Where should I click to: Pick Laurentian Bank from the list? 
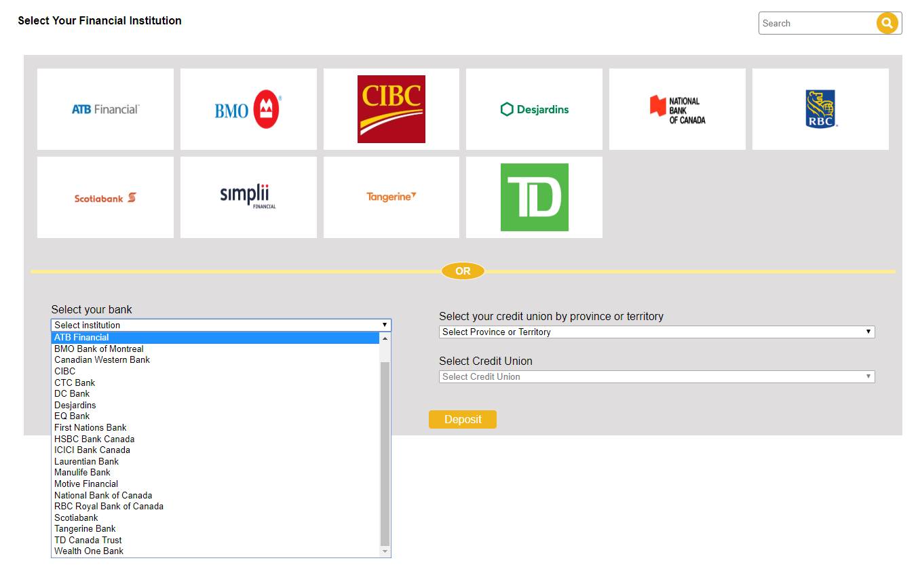216,461
